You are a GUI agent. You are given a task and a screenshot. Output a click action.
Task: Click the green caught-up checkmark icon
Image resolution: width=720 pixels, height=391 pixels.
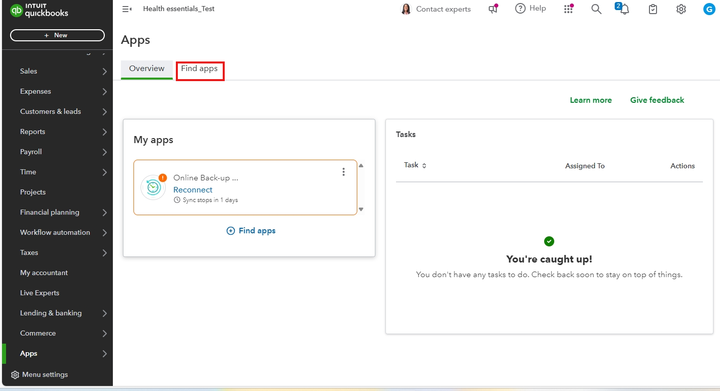[x=549, y=241]
